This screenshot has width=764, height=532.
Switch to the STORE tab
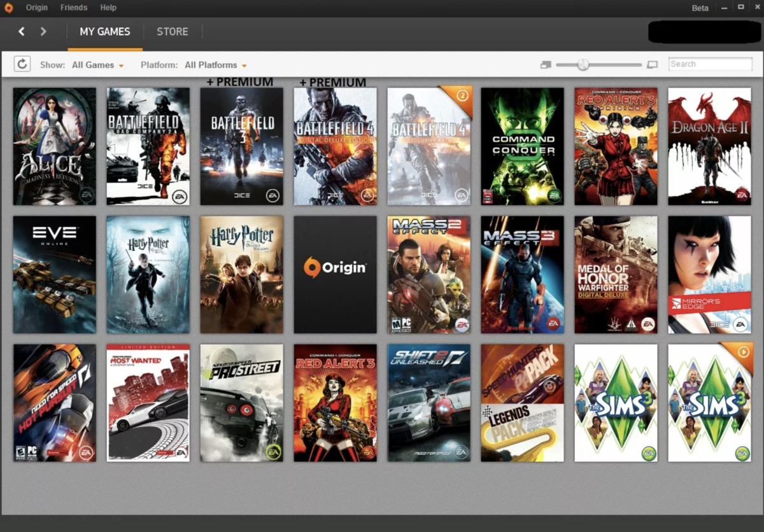173,31
